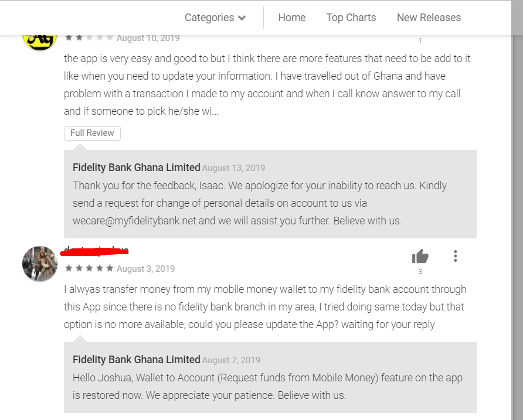Click the five-star rating dated August 3
523x420 pixels.
89,268
